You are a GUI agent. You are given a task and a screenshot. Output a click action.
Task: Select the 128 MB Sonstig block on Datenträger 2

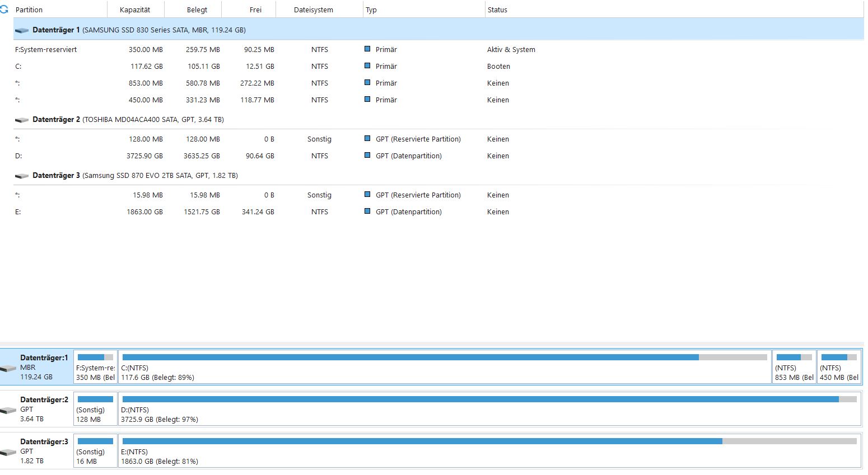tap(95, 409)
